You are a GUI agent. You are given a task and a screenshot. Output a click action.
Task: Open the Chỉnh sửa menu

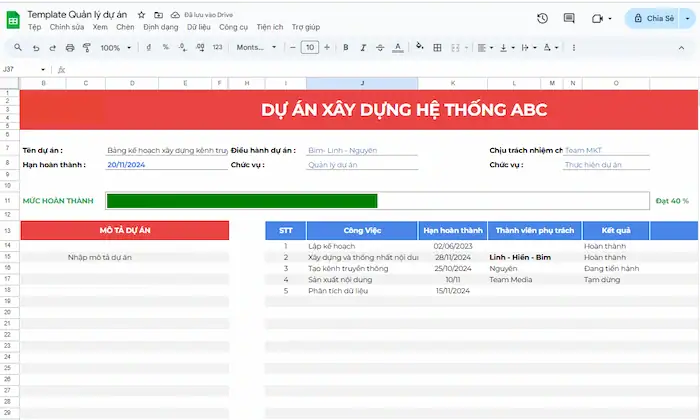[x=67, y=27]
